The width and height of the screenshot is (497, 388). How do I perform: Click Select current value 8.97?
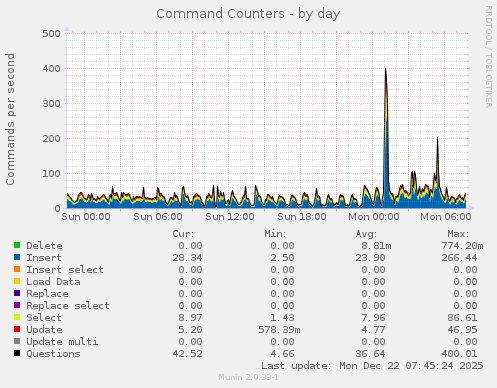(190, 318)
